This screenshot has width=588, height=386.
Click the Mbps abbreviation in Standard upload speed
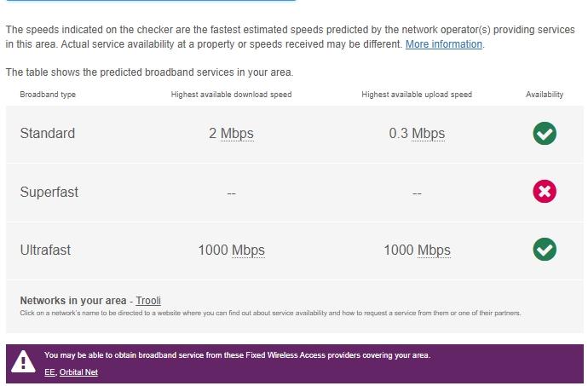pos(429,134)
